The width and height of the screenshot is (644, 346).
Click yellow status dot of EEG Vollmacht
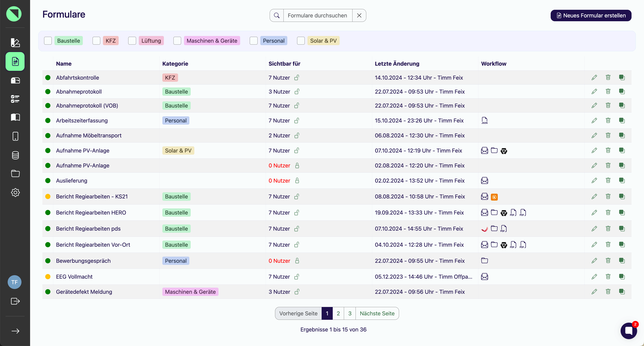pos(48,277)
